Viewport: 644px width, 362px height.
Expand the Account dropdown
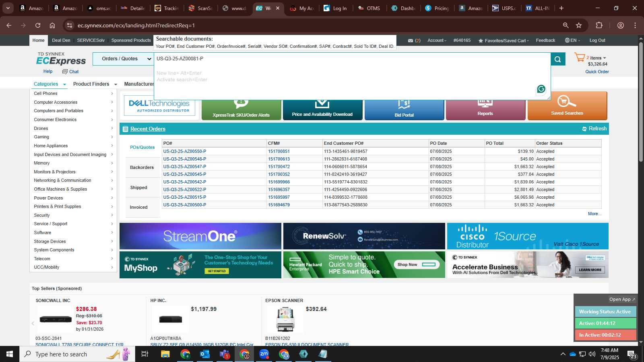(437, 41)
